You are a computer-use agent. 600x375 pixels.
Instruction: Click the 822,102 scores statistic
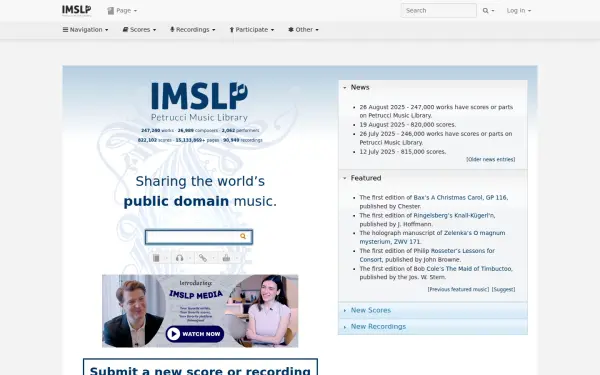tap(155, 140)
